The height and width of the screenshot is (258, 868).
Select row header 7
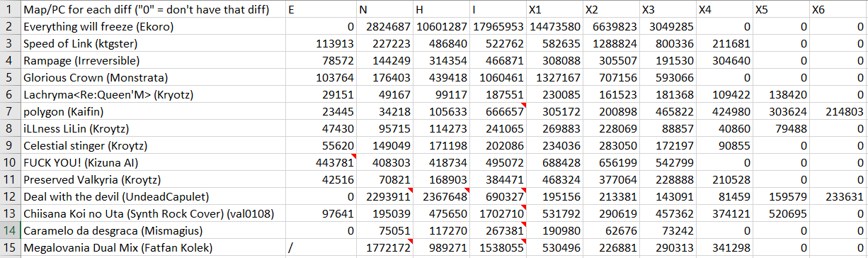pyautogui.click(x=10, y=111)
